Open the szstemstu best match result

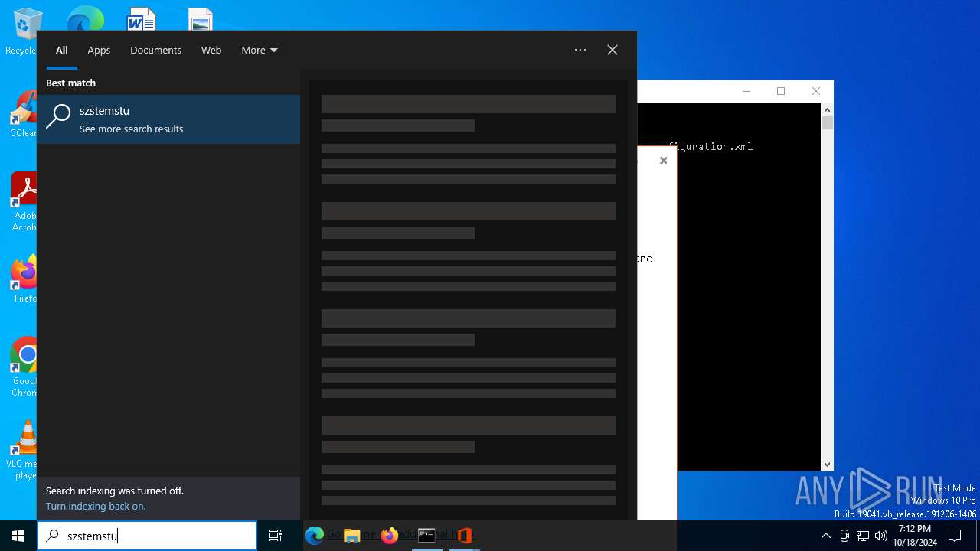[x=168, y=119]
